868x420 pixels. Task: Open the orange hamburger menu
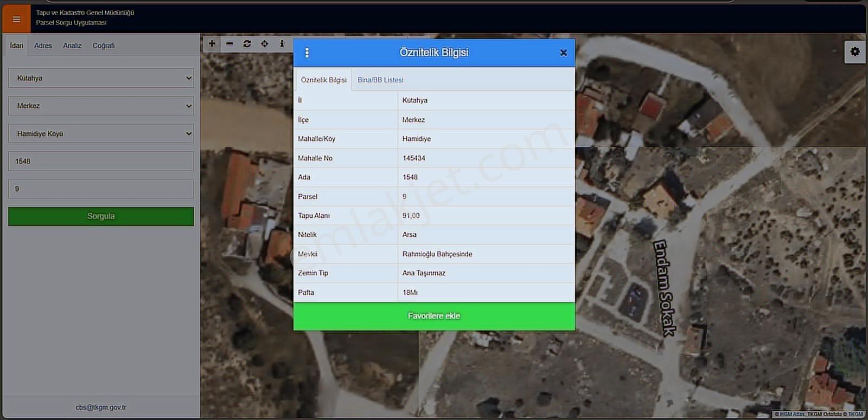click(16, 19)
